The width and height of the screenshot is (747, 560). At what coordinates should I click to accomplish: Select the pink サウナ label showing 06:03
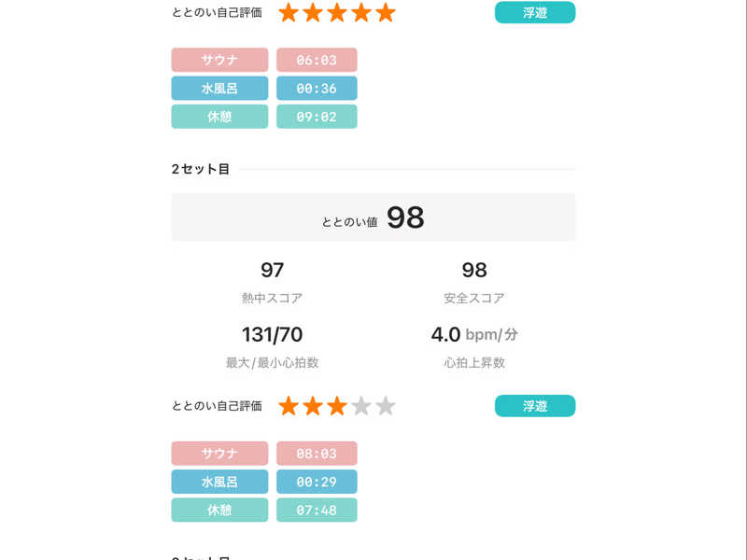click(x=219, y=60)
